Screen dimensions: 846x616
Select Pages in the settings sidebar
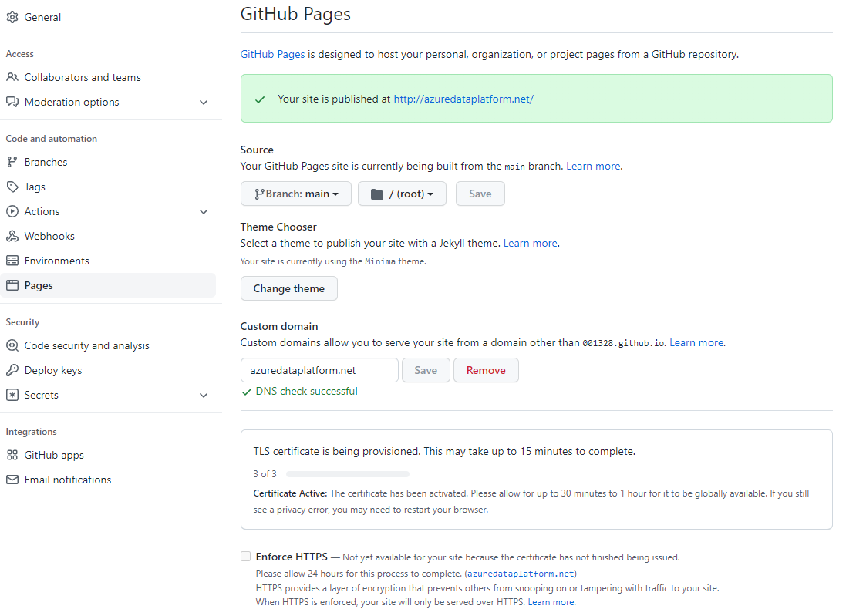click(39, 285)
